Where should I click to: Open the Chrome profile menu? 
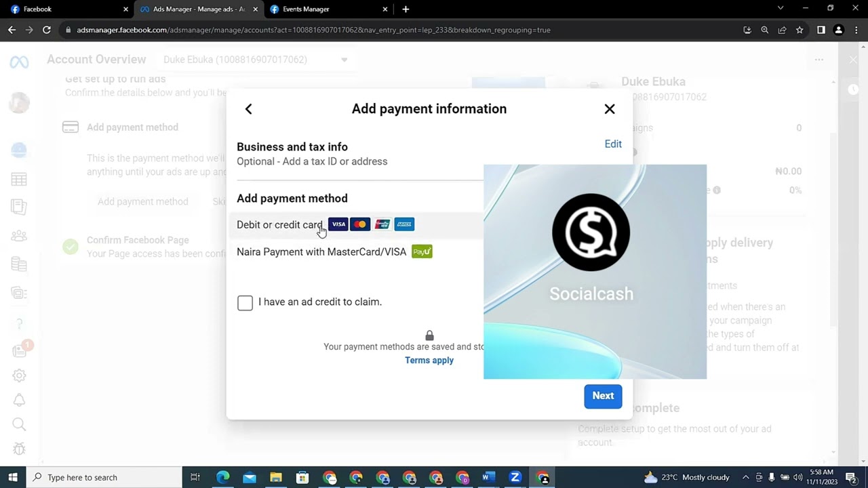838,30
